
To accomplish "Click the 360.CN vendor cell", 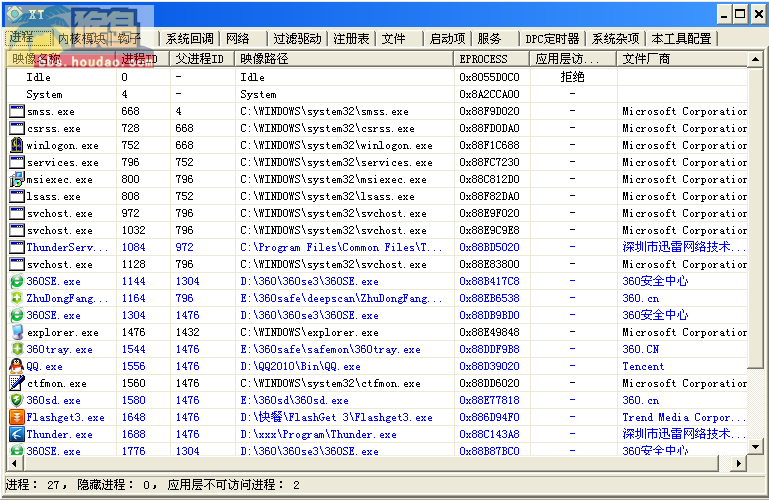I will click(641, 349).
